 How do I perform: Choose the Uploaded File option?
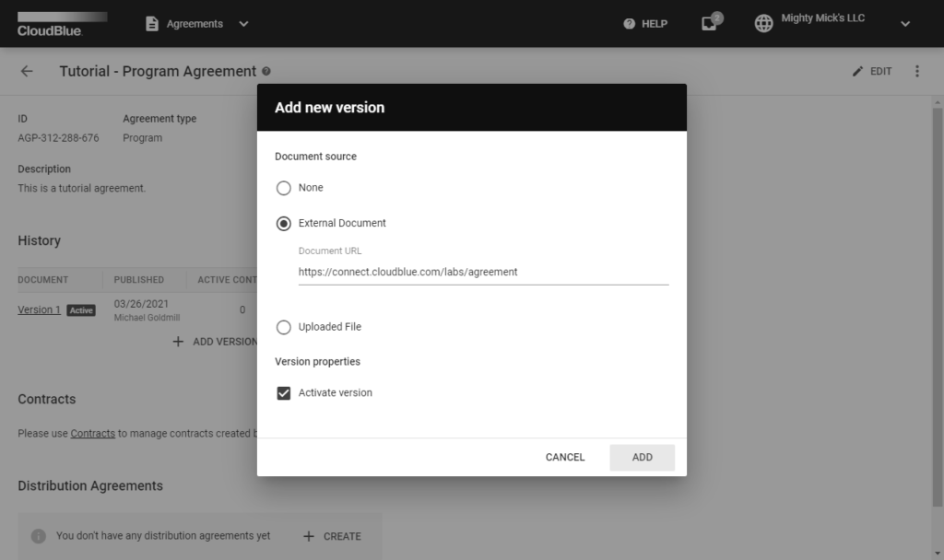tap(283, 327)
